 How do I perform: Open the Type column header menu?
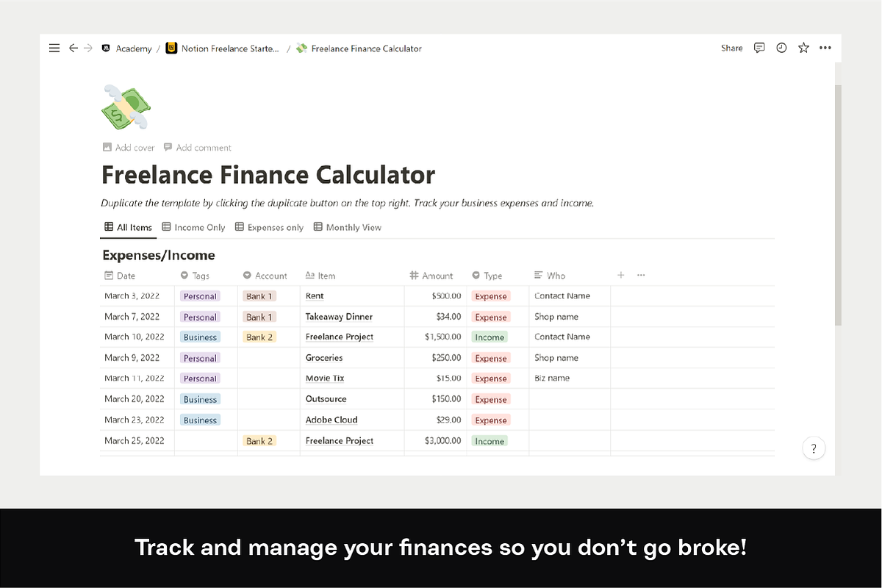[x=492, y=276]
